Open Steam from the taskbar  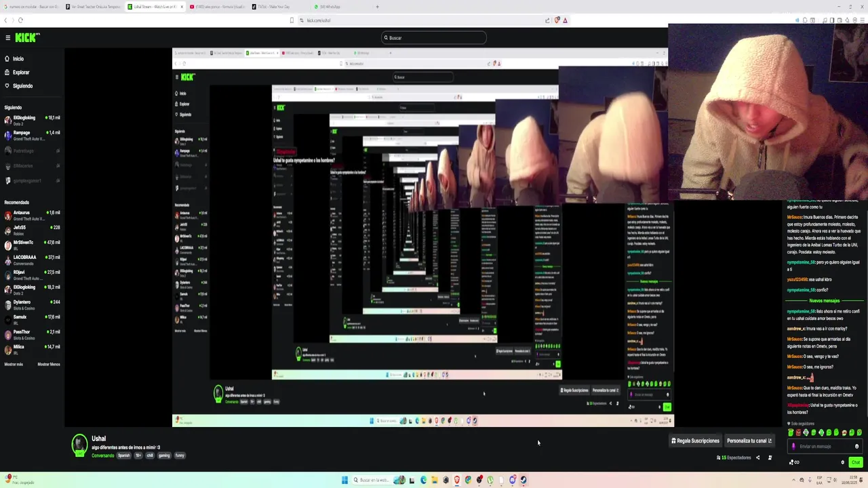pos(524,480)
